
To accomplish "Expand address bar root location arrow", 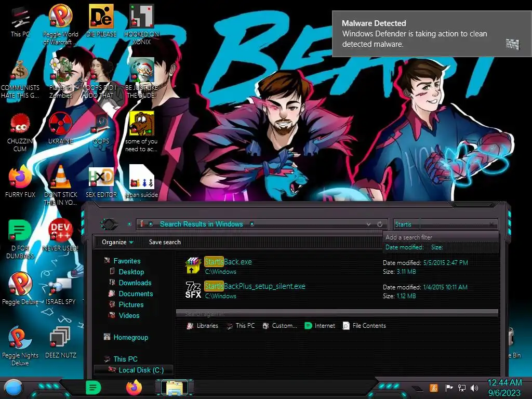I will [x=151, y=224].
